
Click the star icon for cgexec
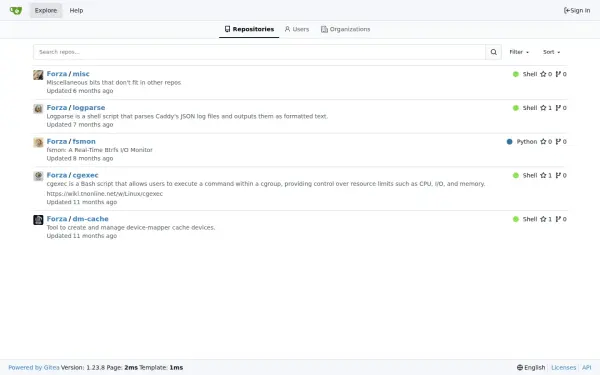[543, 175]
